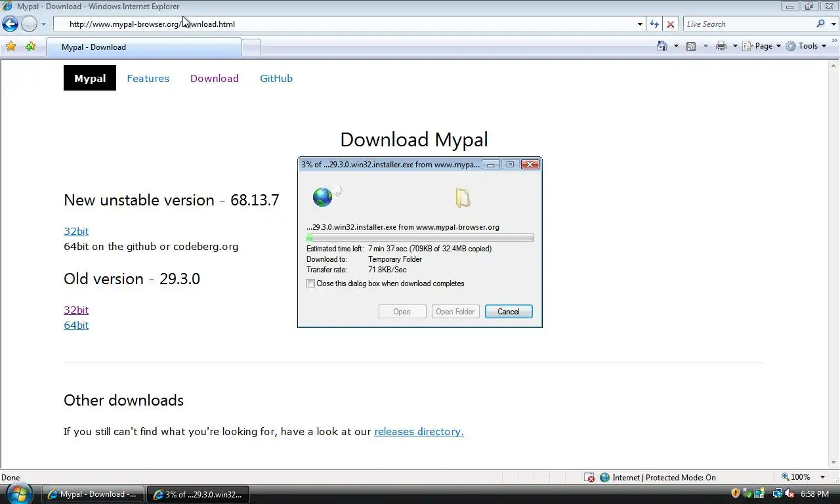Expand the Home button dropdown arrow
The height and width of the screenshot is (504, 840).
tap(676, 46)
